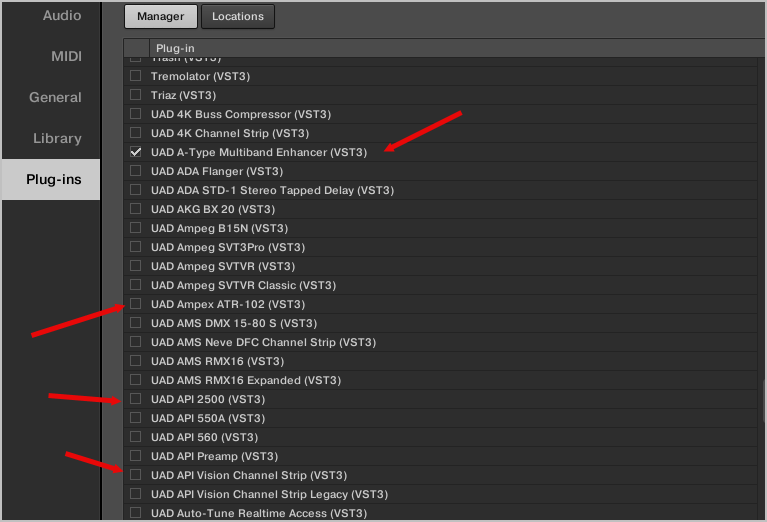Switch to the Locations tab
This screenshot has height=522, width=767.
coord(238,17)
